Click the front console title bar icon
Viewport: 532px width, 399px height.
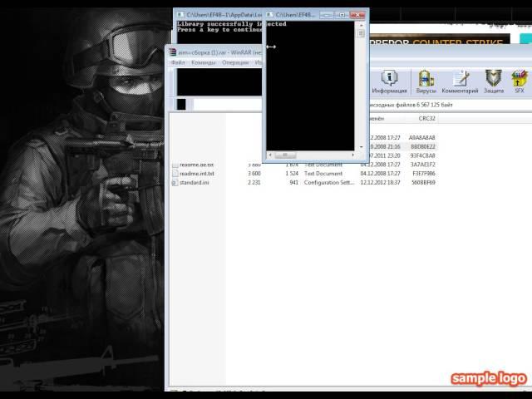pyautogui.click(x=269, y=15)
